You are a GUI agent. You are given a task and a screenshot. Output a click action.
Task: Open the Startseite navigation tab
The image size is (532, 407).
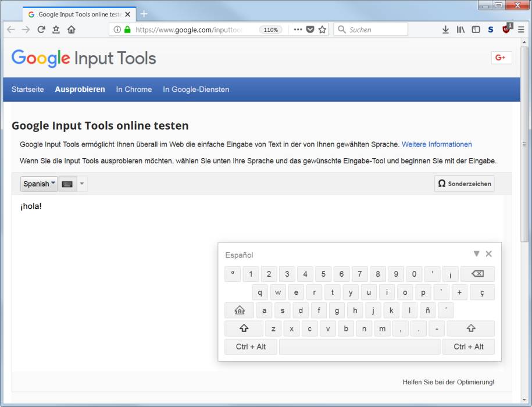click(x=27, y=89)
